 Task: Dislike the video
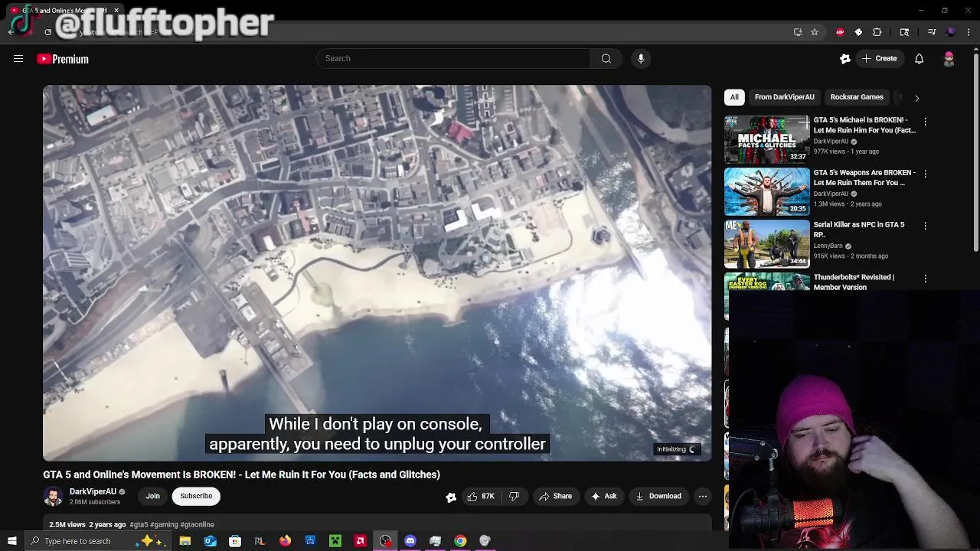514,497
